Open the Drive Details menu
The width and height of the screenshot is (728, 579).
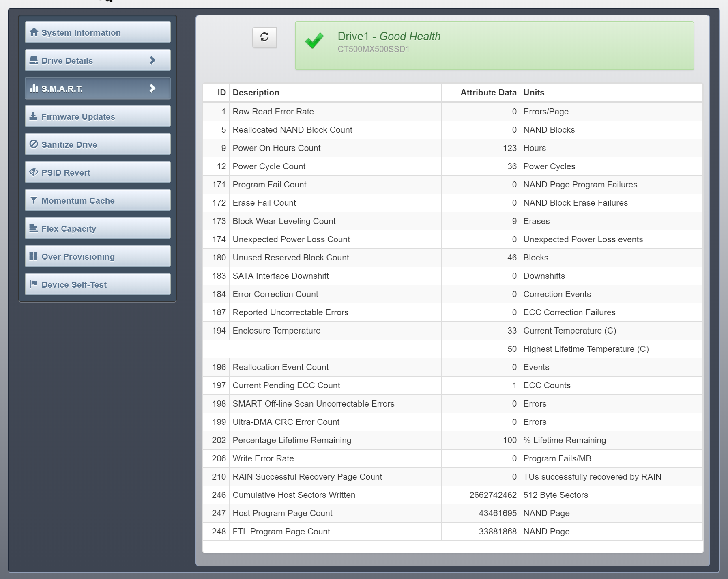[98, 60]
